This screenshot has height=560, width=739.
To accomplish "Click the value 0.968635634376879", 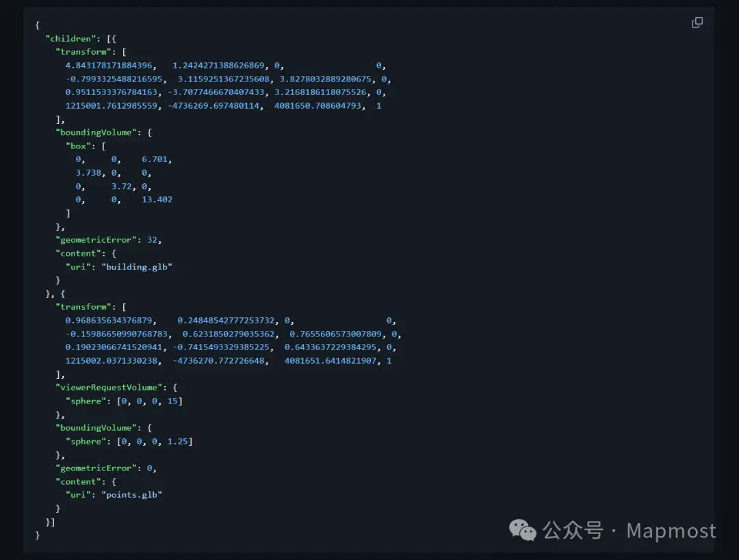I will coord(108,321).
